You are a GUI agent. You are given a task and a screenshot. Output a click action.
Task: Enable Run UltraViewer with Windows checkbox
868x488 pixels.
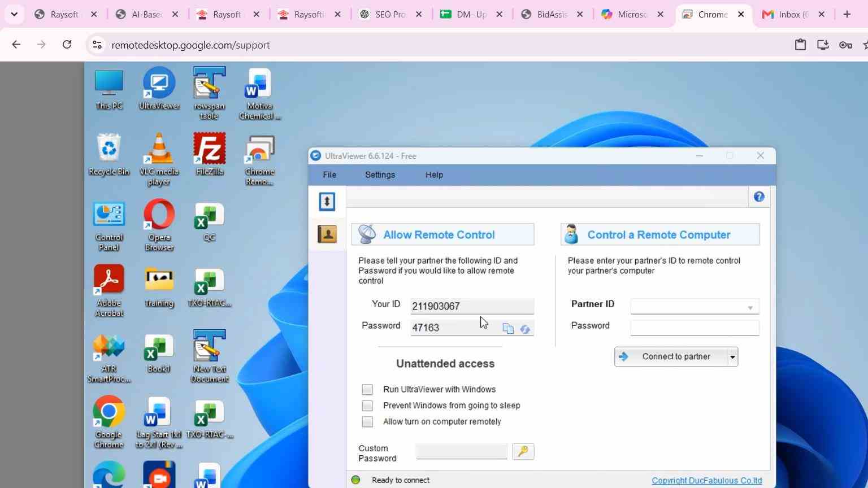(367, 390)
